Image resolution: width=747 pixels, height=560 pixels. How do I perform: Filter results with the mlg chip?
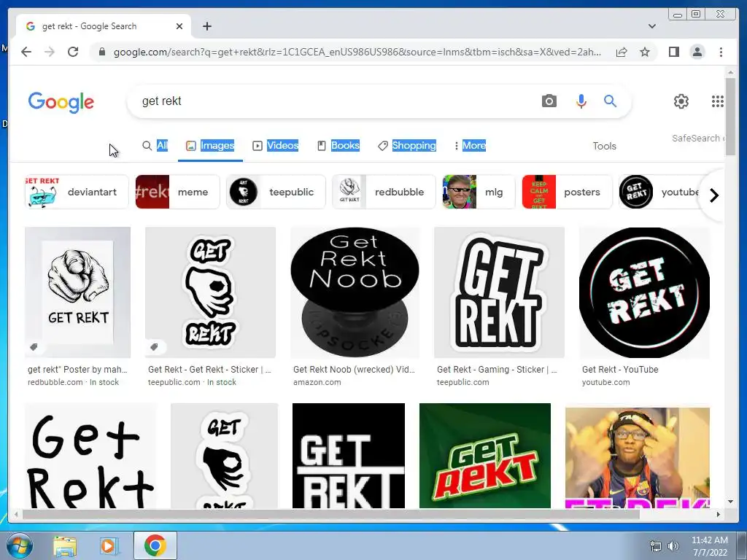click(479, 192)
